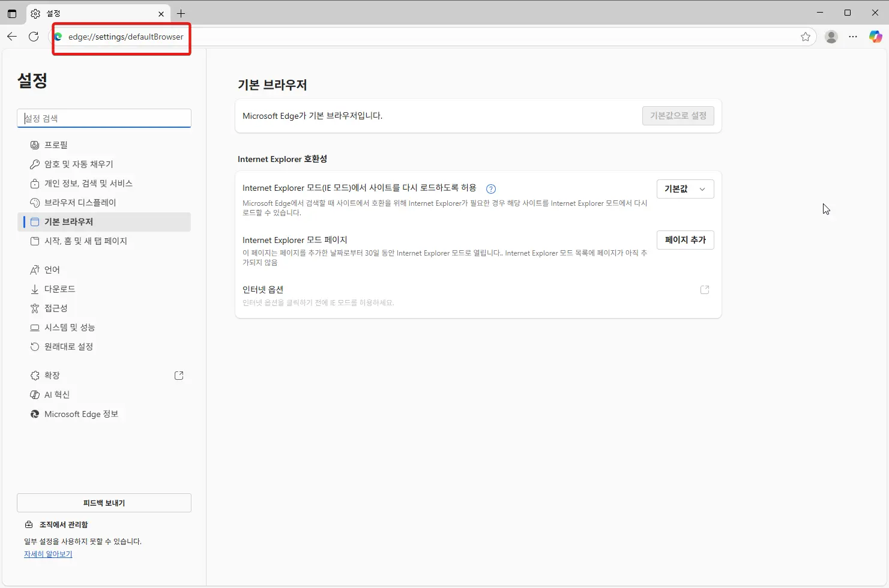
Task: Open 언어 settings section
Action: [x=104, y=269]
